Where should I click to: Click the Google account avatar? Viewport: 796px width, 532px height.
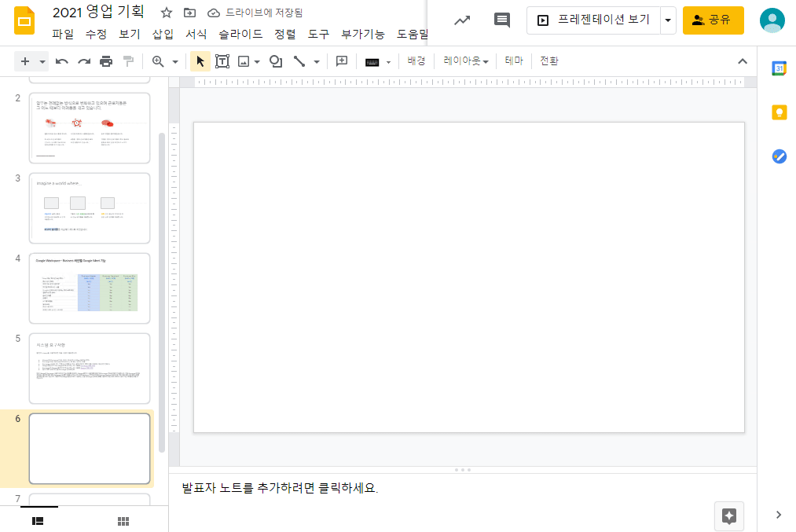pyautogui.click(x=772, y=20)
